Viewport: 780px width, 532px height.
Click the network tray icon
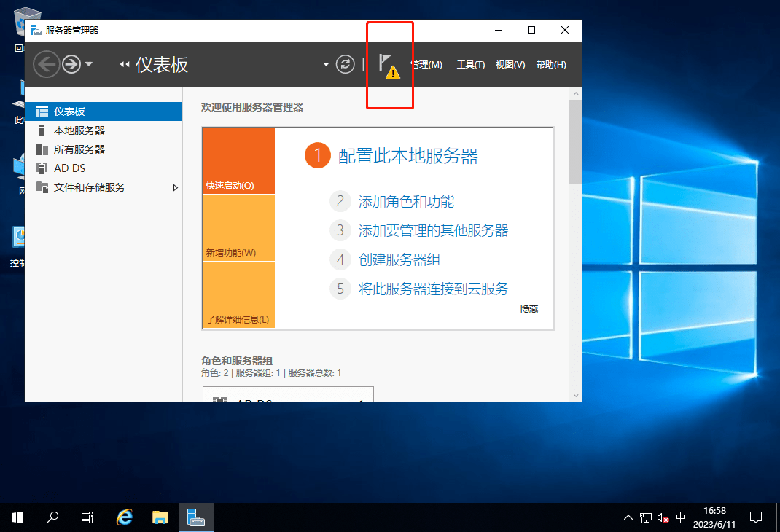[x=646, y=517]
